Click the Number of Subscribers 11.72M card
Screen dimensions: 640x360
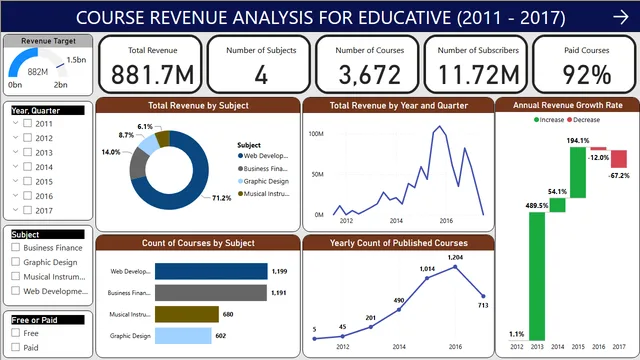[476, 64]
